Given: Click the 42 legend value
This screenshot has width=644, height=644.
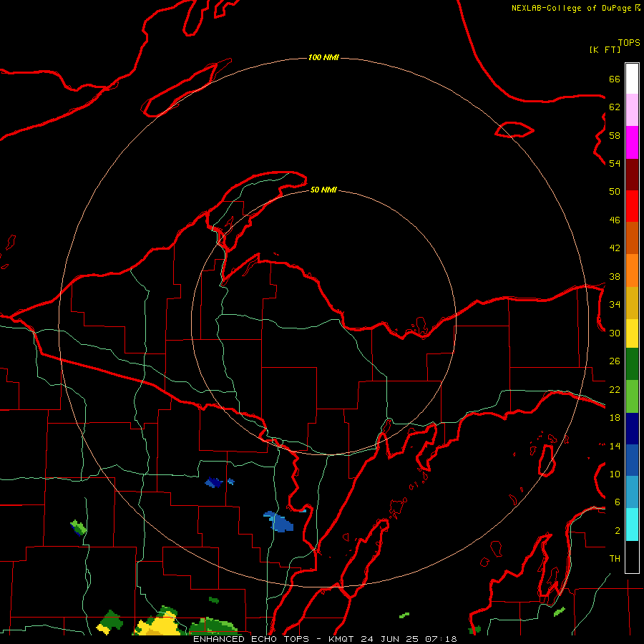Looking at the screenshot, I should [x=615, y=248].
